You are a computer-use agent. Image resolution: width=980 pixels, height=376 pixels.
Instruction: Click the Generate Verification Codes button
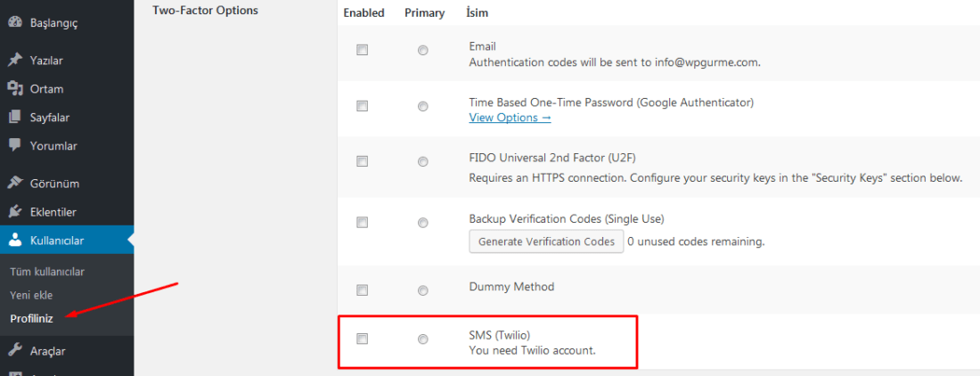546,241
